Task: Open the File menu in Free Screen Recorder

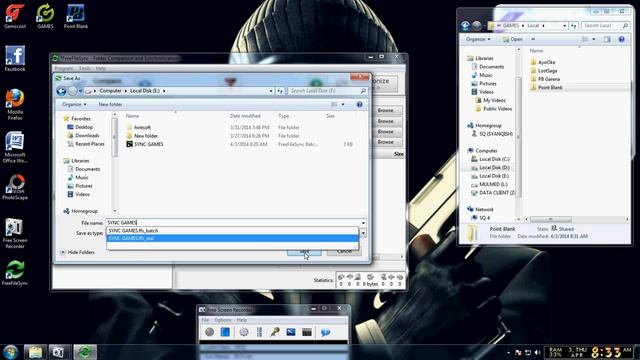Action: pos(205,320)
